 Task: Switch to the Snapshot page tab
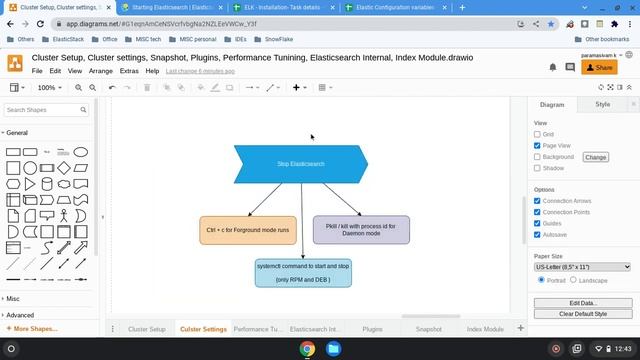click(429, 329)
